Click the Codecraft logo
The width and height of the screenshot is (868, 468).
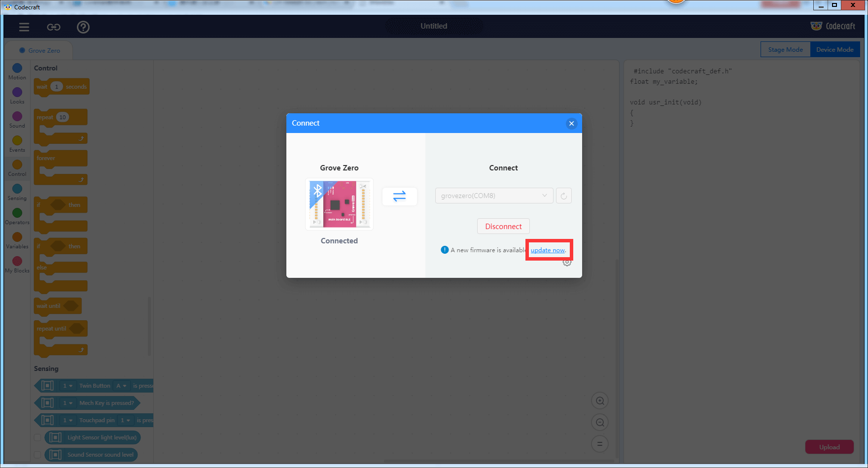(x=833, y=26)
